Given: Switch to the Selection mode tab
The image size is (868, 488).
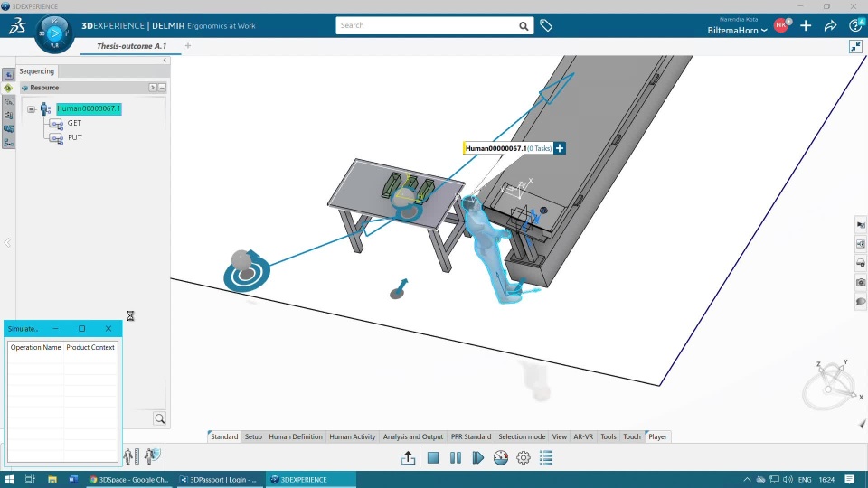Looking at the screenshot, I should point(522,436).
